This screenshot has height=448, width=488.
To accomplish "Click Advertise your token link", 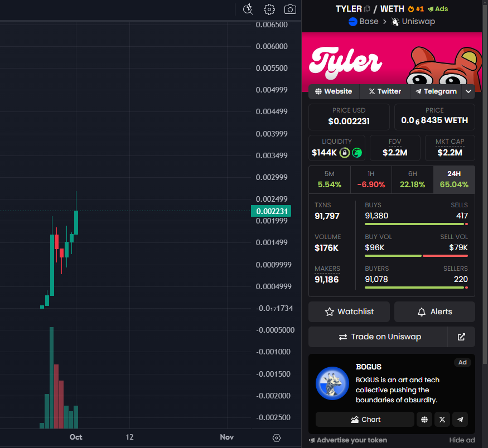I will click(348, 440).
